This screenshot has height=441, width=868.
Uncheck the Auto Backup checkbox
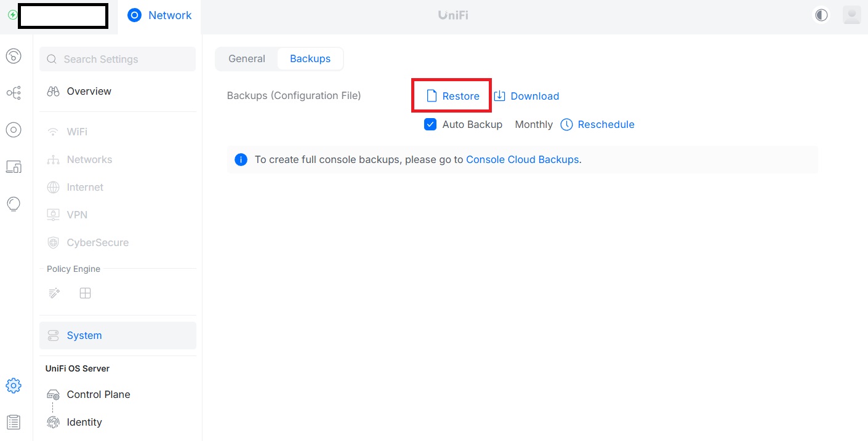(430, 124)
